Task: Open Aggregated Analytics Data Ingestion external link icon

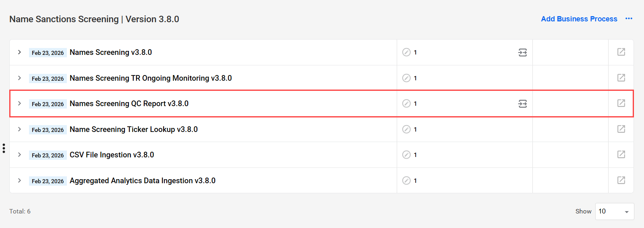Action: (x=621, y=180)
